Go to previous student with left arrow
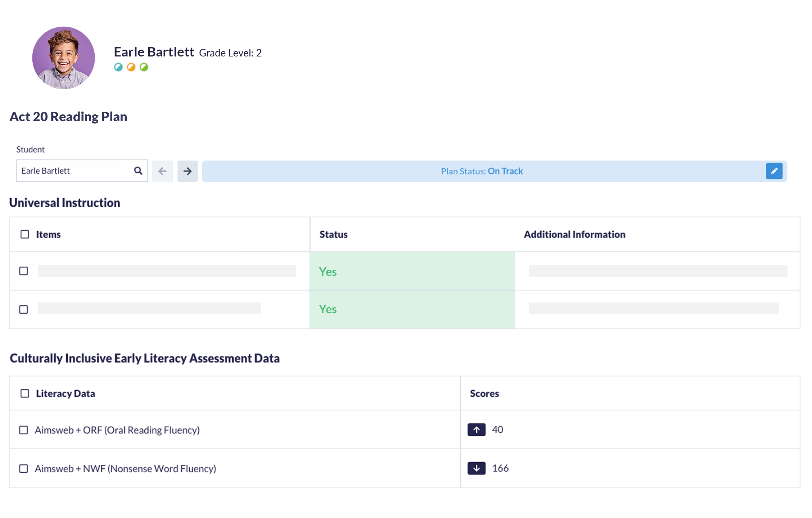 (x=162, y=171)
